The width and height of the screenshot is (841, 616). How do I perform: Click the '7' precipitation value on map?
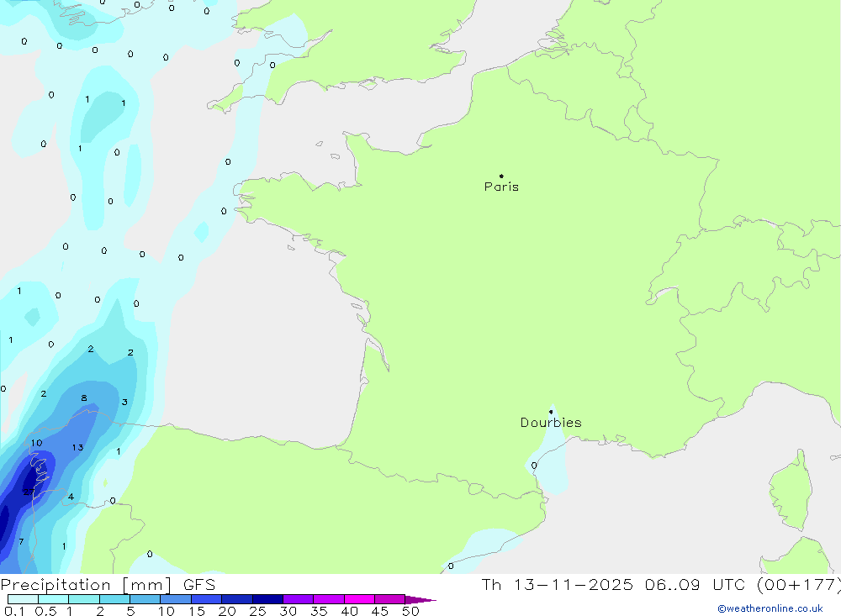pyautogui.click(x=21, y=541)
